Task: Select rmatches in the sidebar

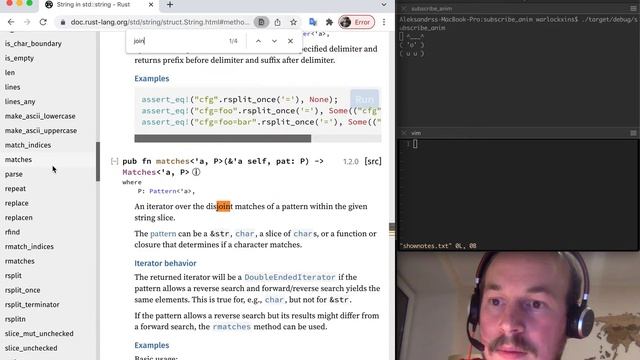Action: [20, 261]
